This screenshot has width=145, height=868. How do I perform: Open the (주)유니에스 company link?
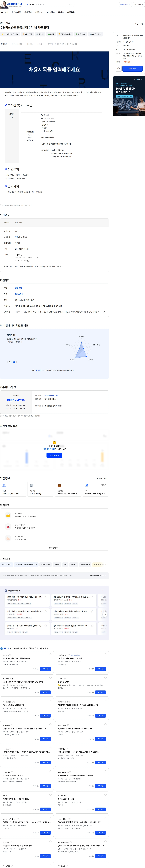click(5, 23)
